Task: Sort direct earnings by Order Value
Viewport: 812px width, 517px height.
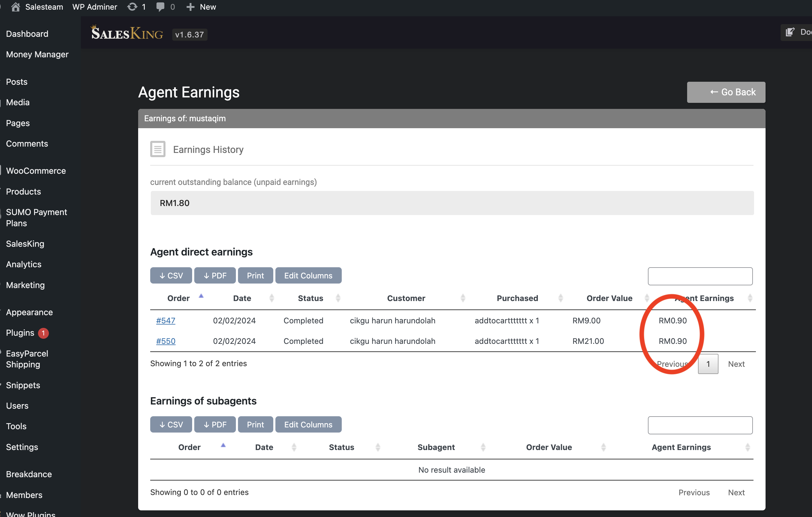Action: pyautogui.click(x=609, y=298)
